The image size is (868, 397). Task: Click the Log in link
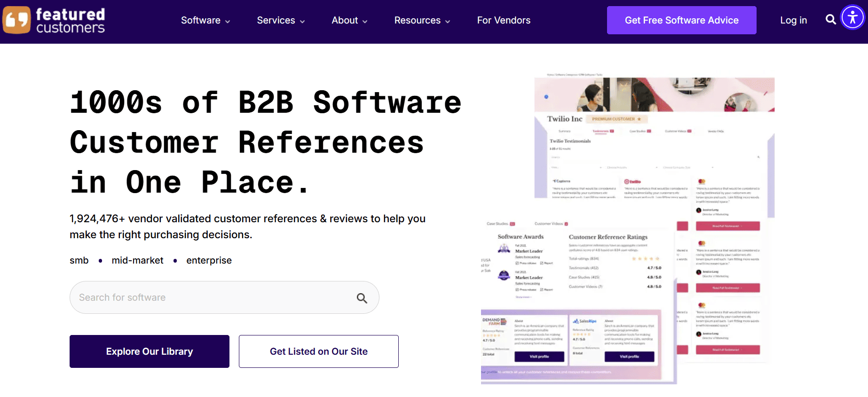(793, 20)
